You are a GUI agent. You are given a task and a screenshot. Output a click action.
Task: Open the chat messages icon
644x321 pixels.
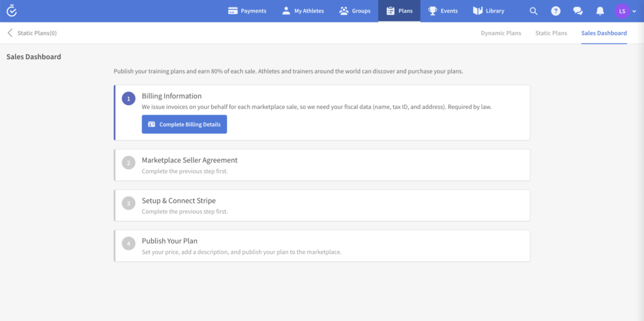[577, 11]
